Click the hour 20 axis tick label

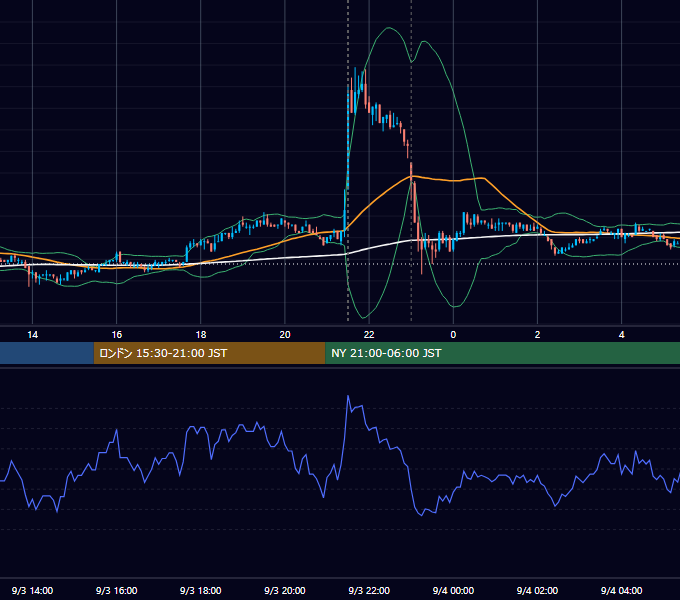coord(285,335)
